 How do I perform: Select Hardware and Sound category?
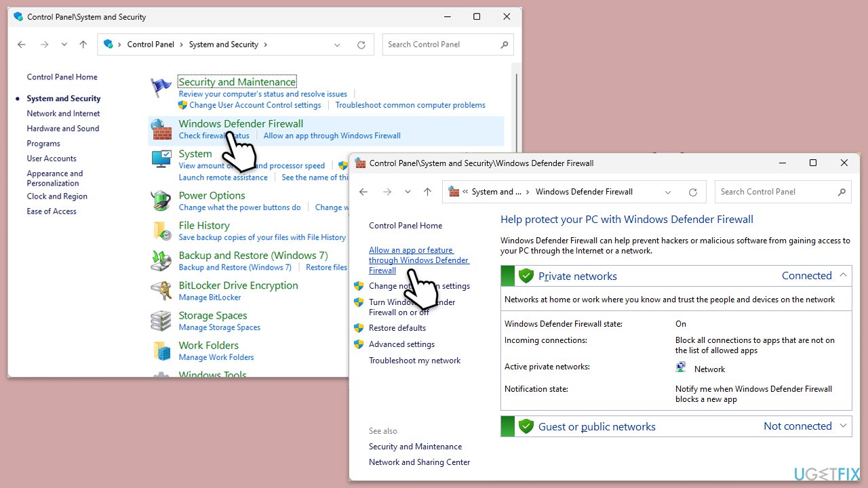(x=62, y=129)
